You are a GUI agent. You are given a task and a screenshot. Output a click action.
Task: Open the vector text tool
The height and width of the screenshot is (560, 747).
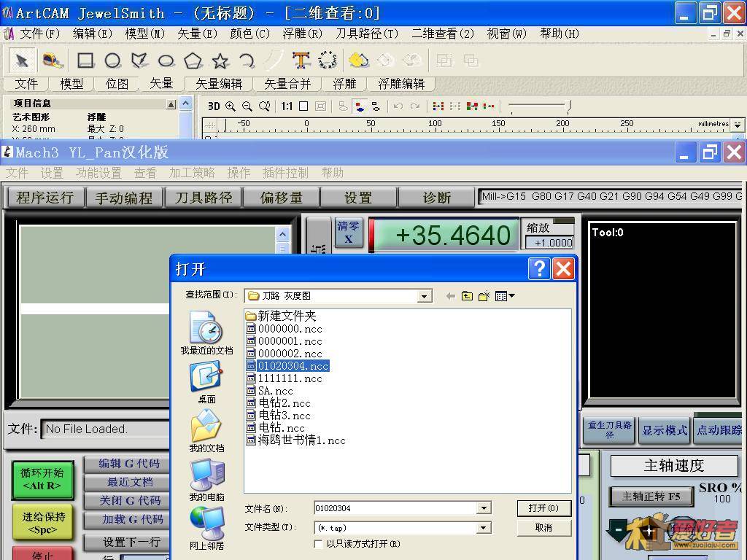(x=301, y=61)
